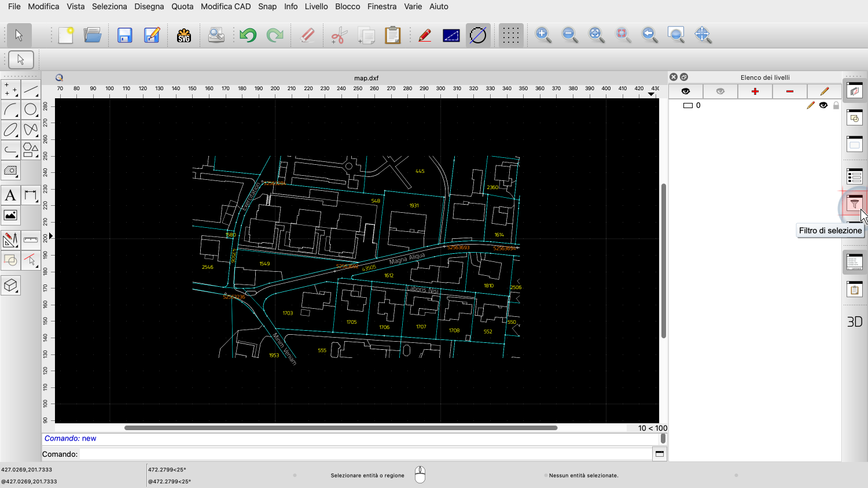Open the Disegna menu
This screenshot has width=868, height=488.
149,6
